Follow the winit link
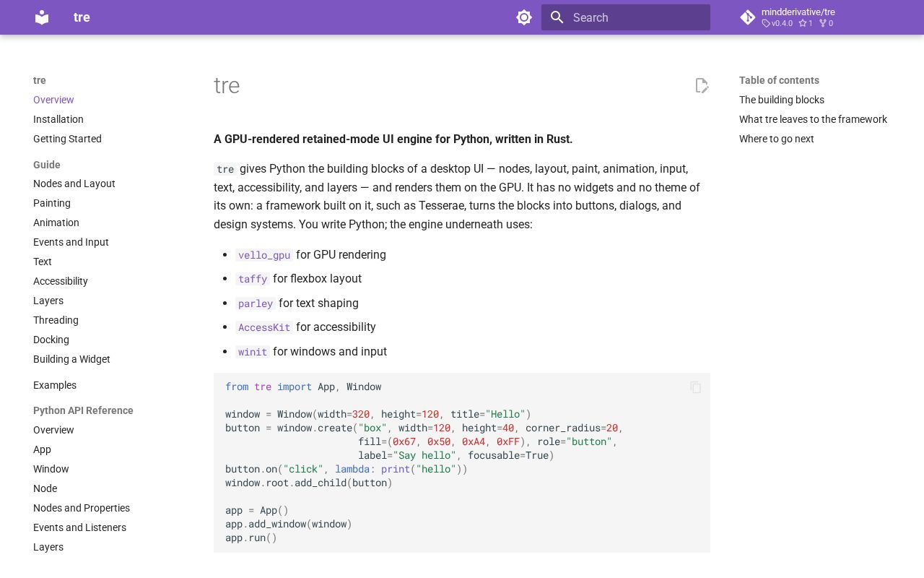 click(253, 352)
